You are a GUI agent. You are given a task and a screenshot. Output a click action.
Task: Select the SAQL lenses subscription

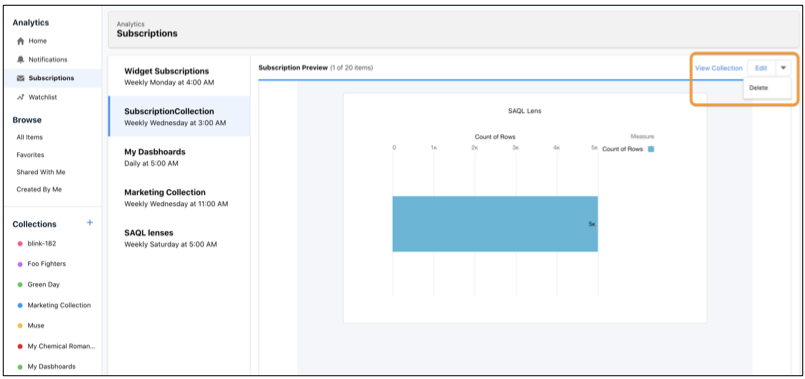pos(179,238)
